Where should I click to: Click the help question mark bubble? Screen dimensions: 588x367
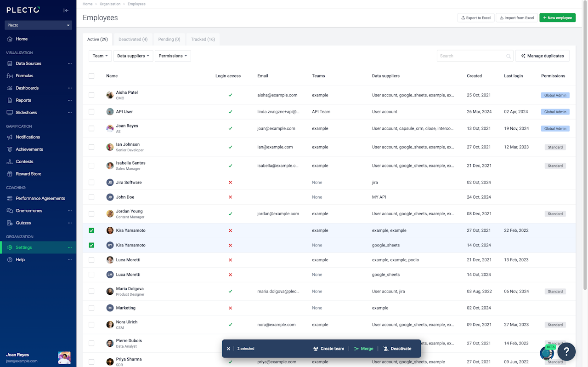[566, 351]
